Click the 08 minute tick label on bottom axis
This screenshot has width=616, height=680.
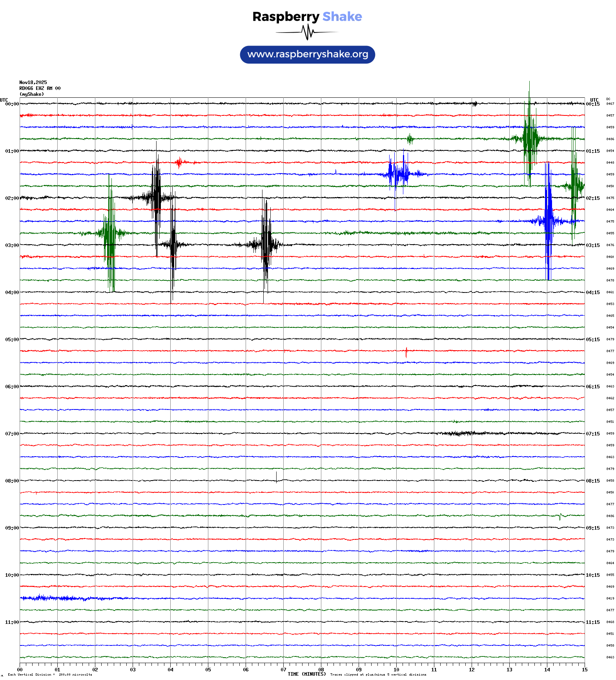(x=321, y=670)
